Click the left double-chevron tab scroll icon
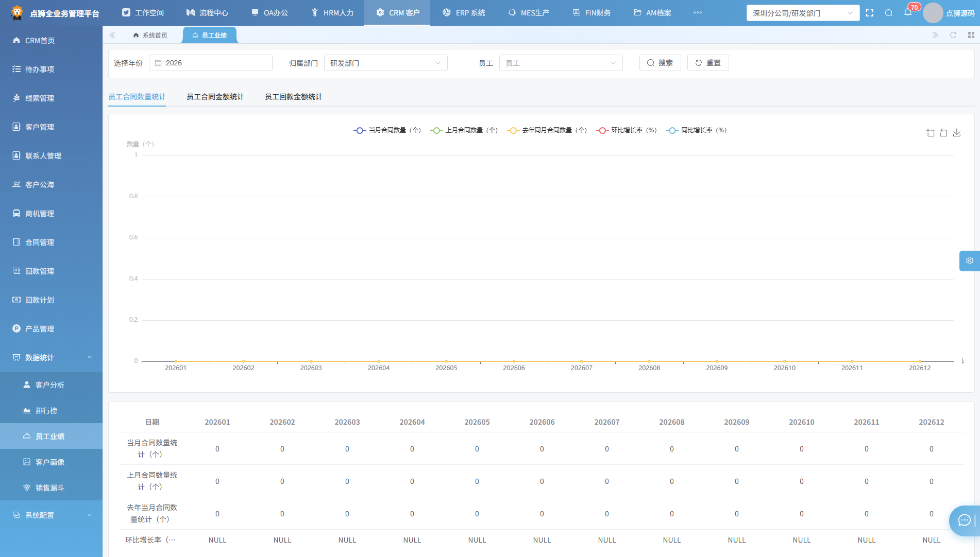 [112, 35]
